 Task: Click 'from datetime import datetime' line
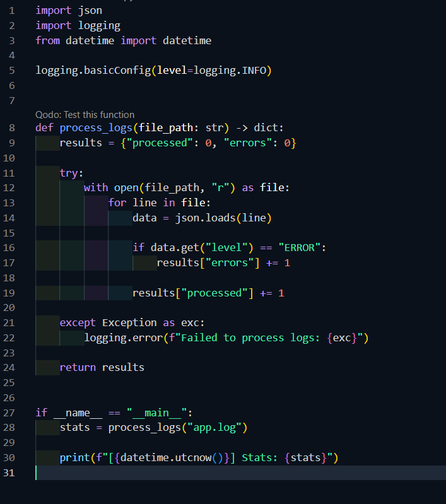pyautogui.click(x=124, y=40)
